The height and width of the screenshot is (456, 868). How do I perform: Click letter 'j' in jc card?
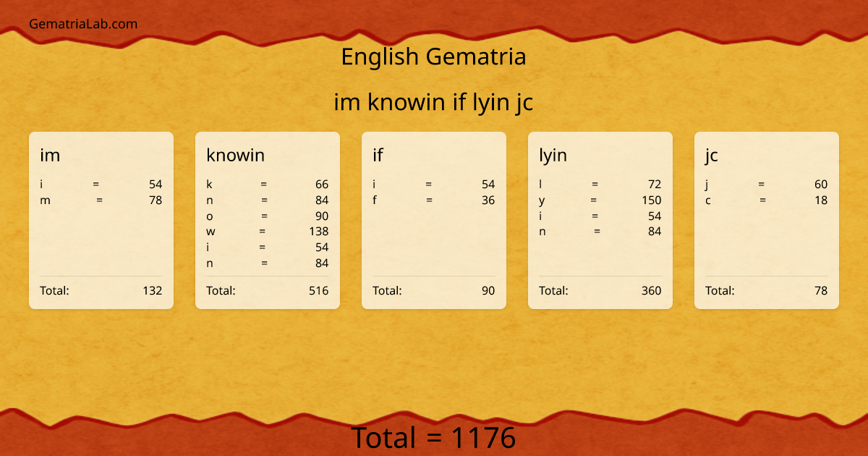click(707, 185)
